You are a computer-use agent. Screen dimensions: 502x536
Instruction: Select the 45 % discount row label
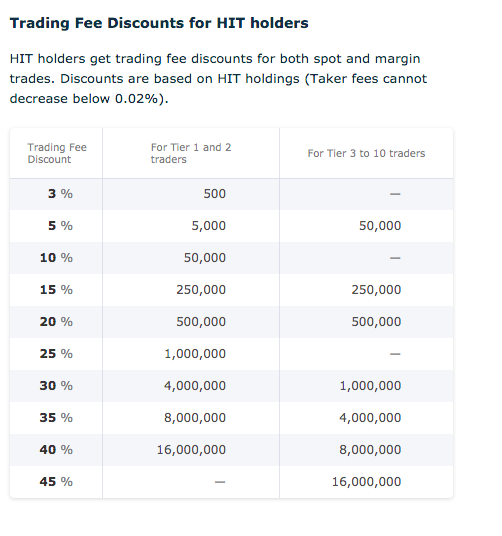[56, 482]
